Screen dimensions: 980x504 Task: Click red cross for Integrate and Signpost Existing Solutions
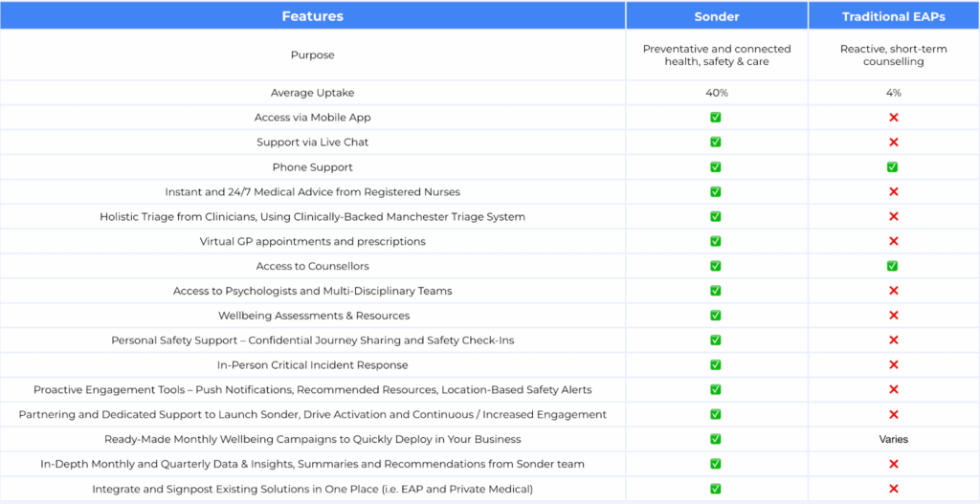pos(893,489)
